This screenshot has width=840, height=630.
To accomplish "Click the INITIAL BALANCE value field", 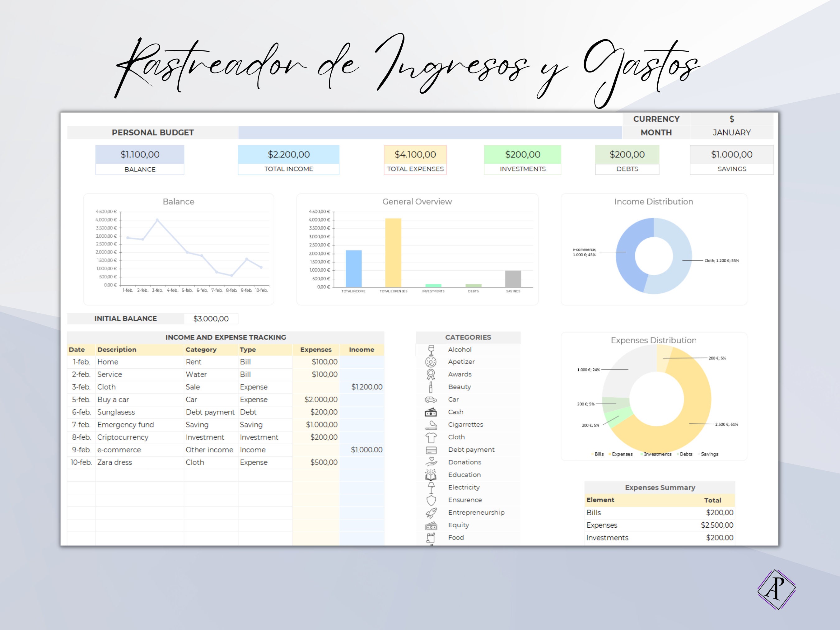I will tap(211, 319).
